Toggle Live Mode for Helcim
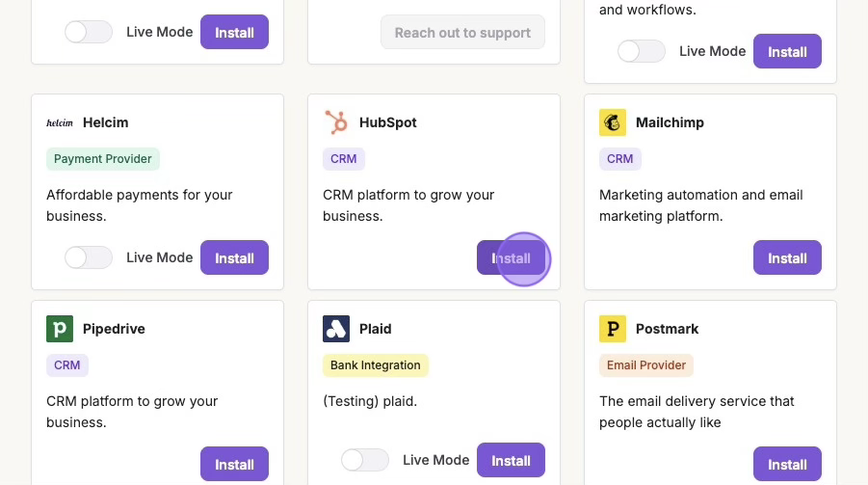The image size is (868, 485). point(89,257)
